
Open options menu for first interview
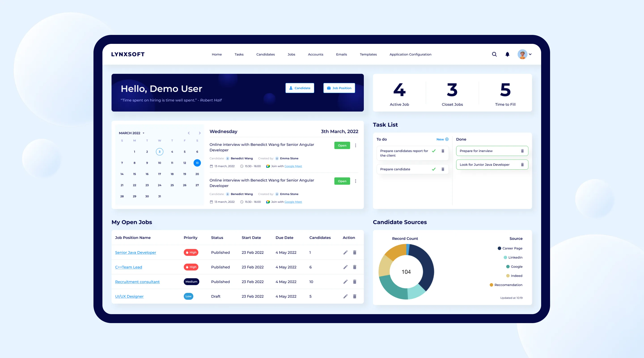[x=356, y=145]
